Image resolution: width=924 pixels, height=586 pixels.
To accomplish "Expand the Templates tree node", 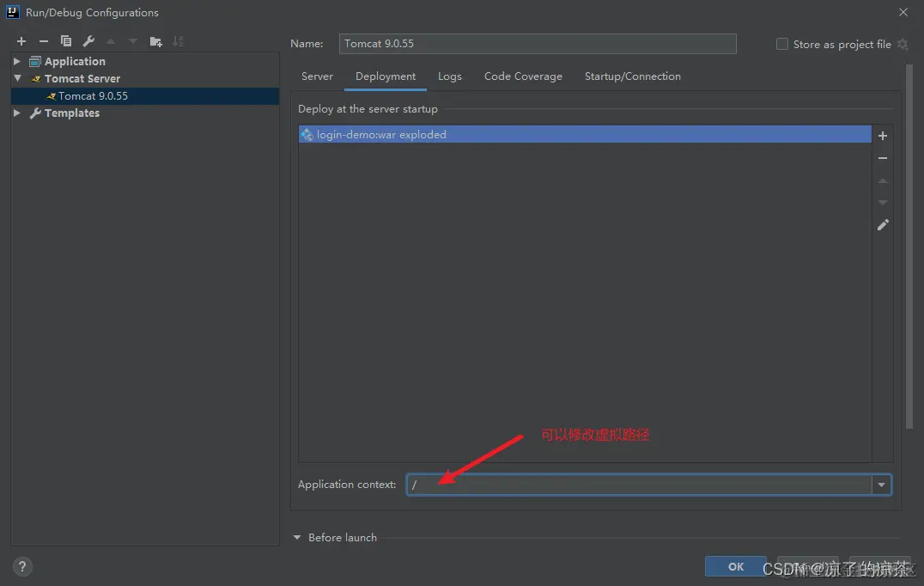I will coord(17,113).
